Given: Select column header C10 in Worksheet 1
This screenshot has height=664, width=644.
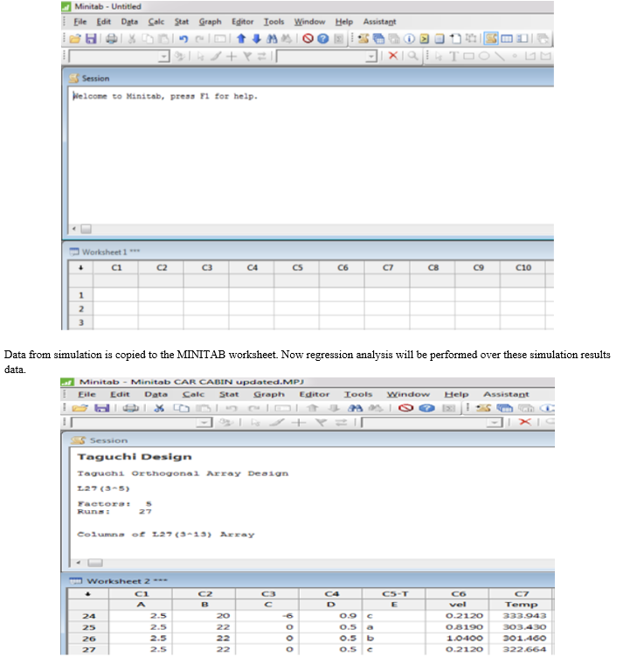Looking at the screenshot, I should click(x=523, y=267).
